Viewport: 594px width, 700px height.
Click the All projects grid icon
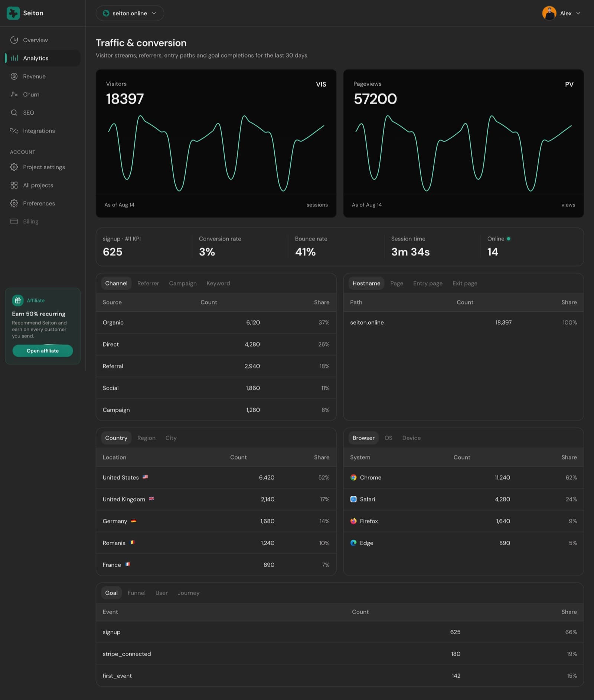(x=14, y=186)
